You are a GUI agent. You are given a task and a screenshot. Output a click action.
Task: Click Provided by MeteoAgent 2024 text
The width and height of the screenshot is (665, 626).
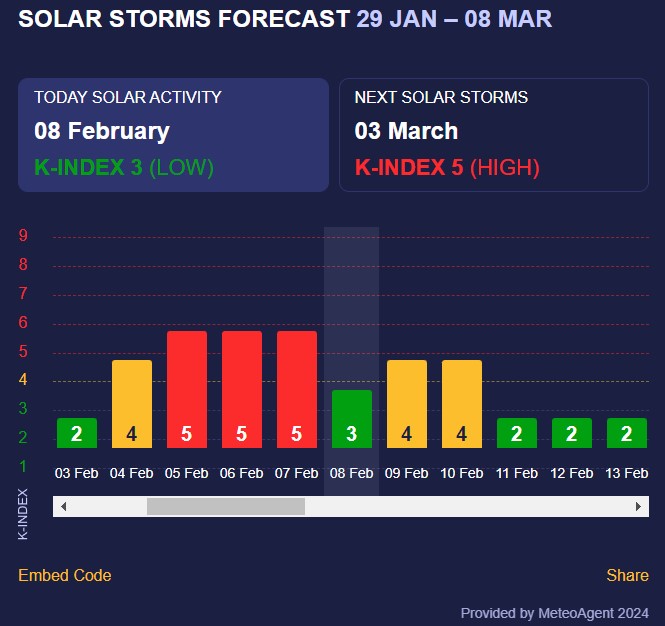[554, 613]
